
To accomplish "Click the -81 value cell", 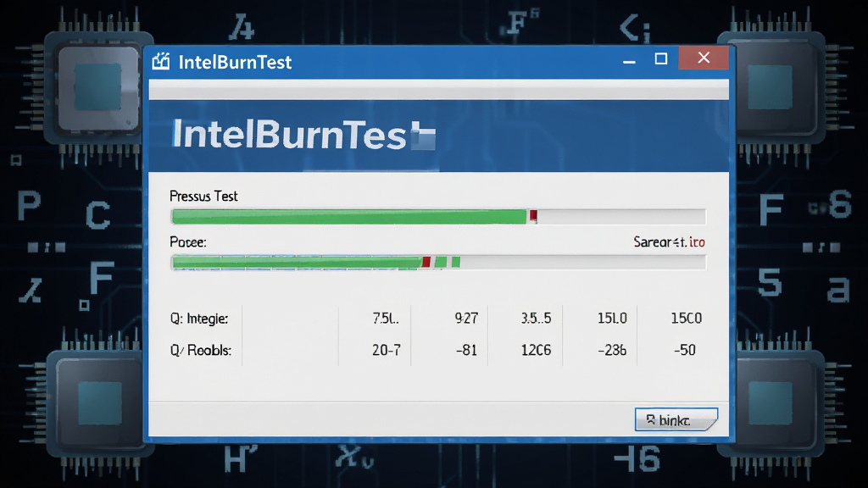I will [x=466, y=350].
